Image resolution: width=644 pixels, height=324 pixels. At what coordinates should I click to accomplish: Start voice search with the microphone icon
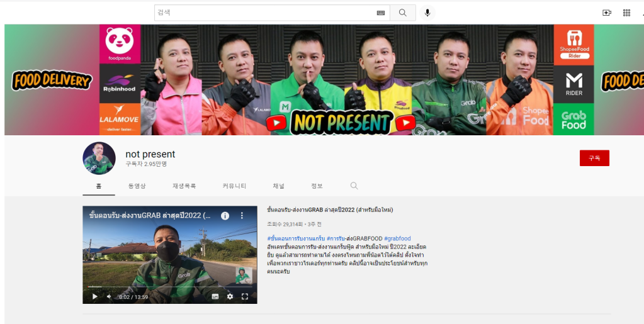[x=427, y=13]
